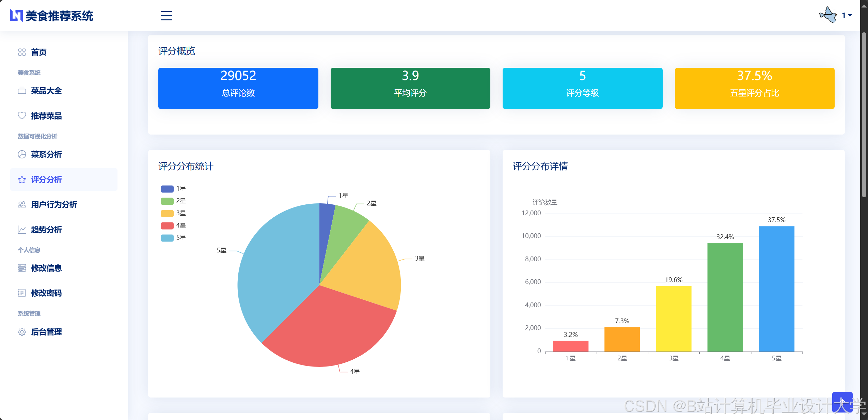Click the line chart icon for 趋势分析
This screenshot has width=868, height=420.
pyautogui.click(x=22, y=230)
